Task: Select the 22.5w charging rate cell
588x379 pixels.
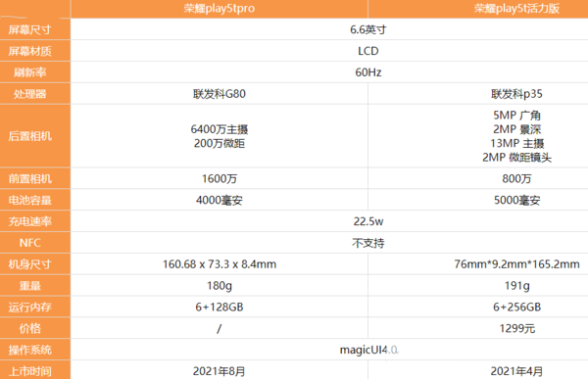Action: coord(367,221)
